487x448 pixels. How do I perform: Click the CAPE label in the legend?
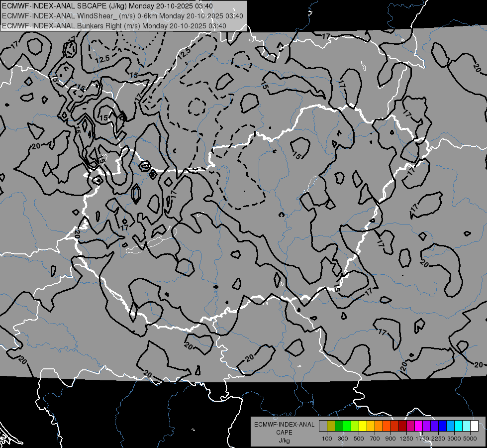(x=284, y=433)
